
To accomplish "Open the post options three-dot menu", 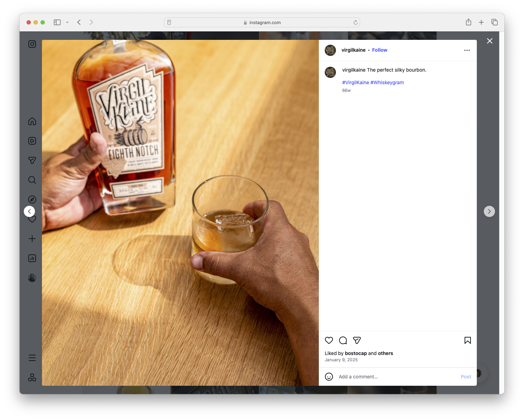I will coord(467,50).
